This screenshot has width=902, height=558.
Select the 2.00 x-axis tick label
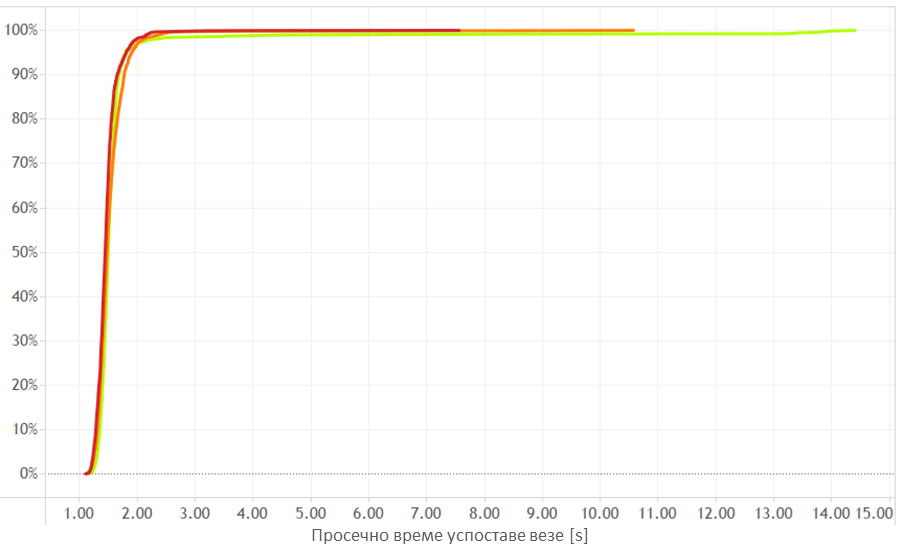click(137, 513)
